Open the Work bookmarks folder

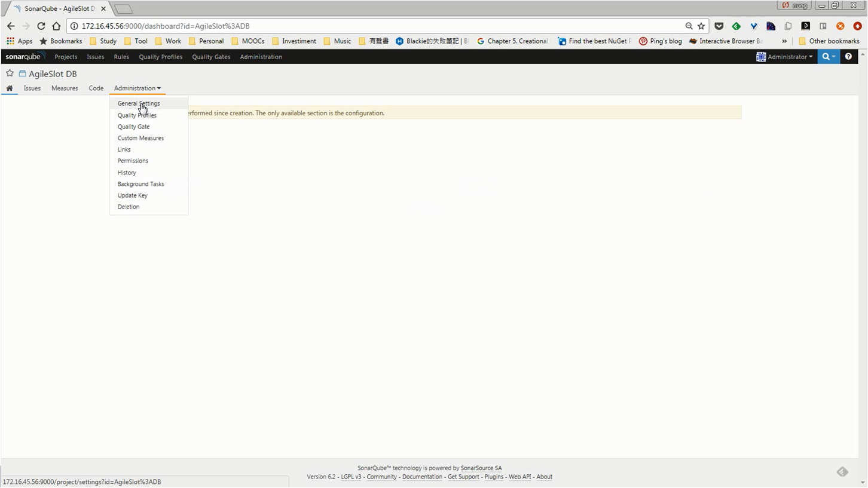[x=168, y=41]
